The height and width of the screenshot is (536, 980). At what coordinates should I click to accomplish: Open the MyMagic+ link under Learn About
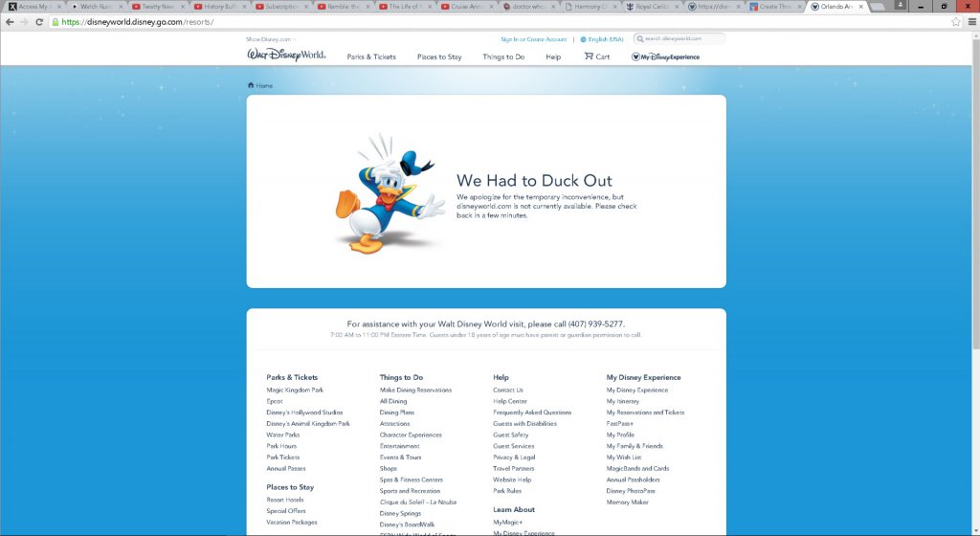pos(508,523)
